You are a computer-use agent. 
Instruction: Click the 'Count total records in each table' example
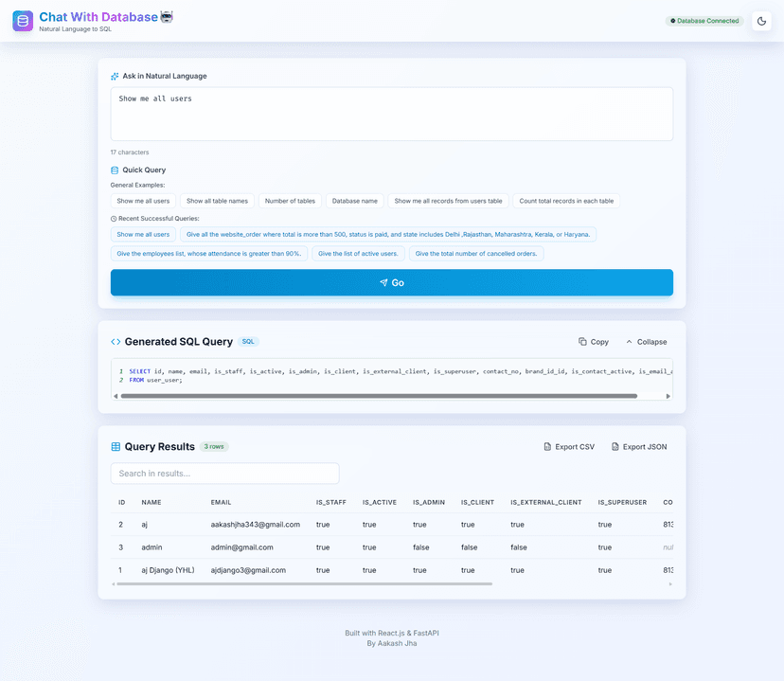pos(566,200)
